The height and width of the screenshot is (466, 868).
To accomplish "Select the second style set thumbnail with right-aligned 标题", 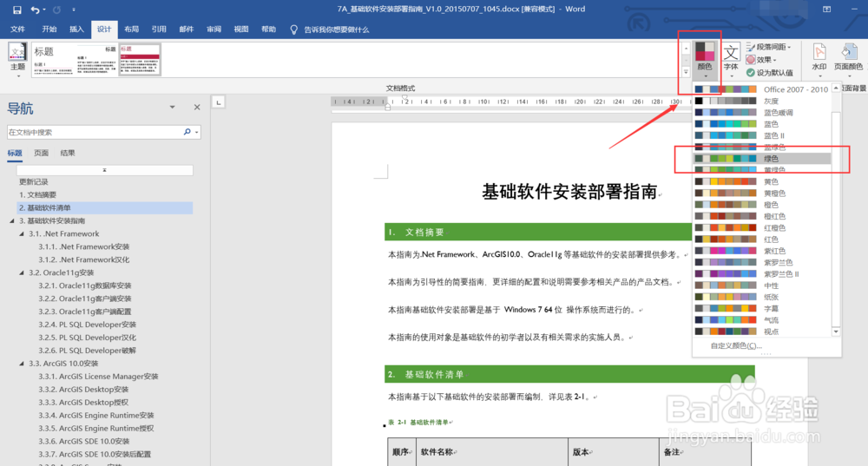I will point(96,60).
